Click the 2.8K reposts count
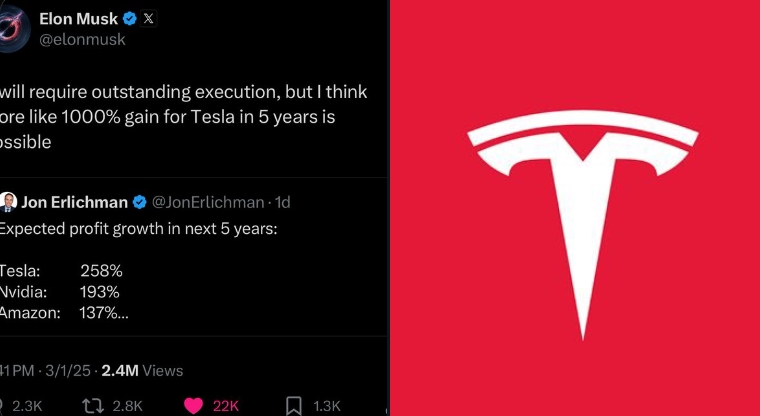760x416 pixels. tap(128, 405)
